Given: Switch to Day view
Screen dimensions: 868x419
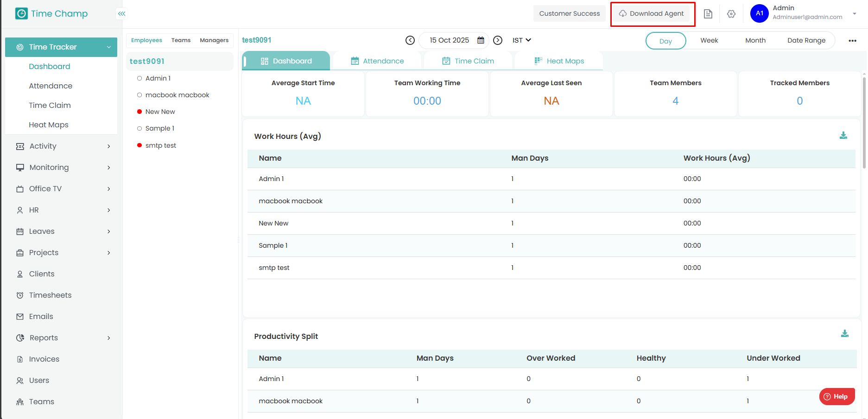Looking at the screenshot, I should pos(665,41).
